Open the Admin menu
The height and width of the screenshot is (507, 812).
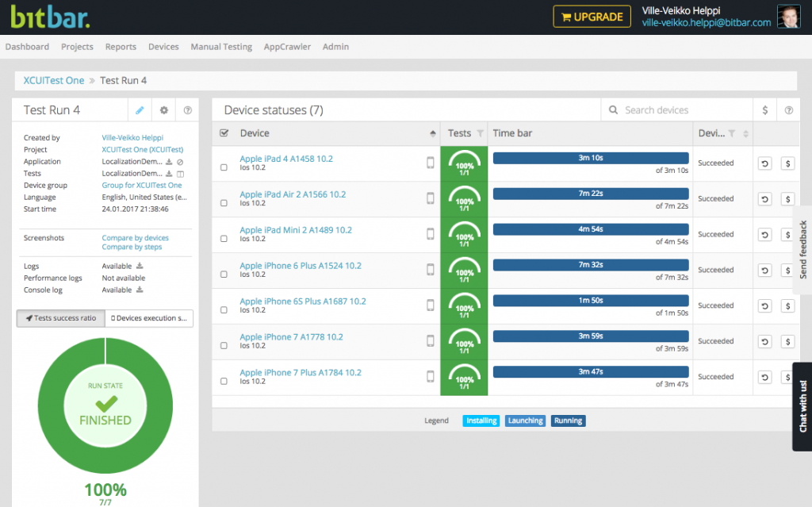335,47
